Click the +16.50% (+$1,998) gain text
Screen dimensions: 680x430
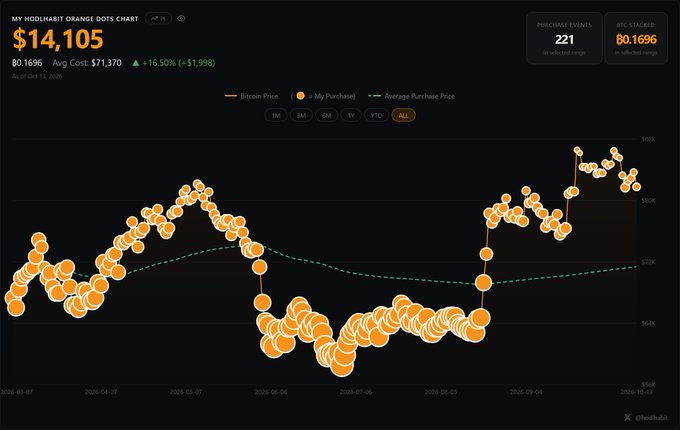point(179,63)
